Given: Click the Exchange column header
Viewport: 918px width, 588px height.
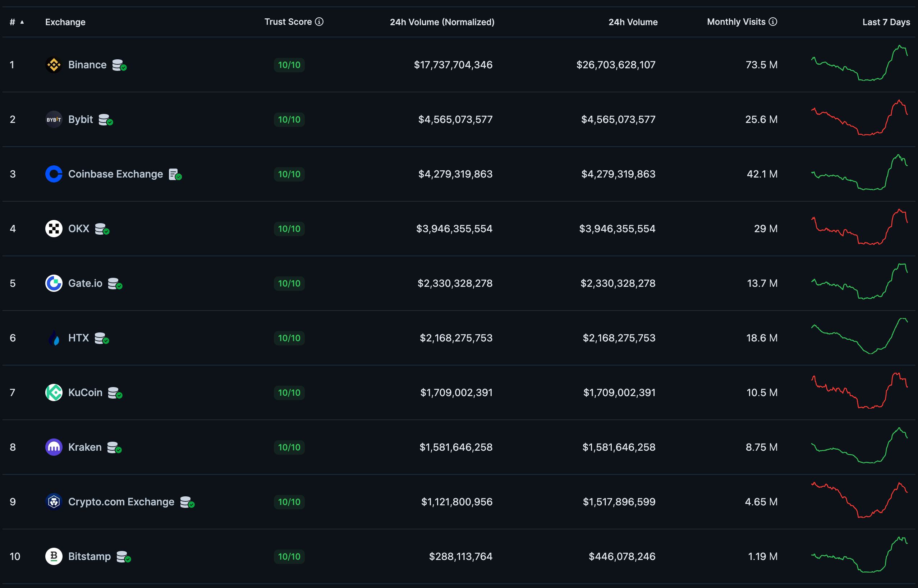Looking at the screenshot, I should coord(65,22).
